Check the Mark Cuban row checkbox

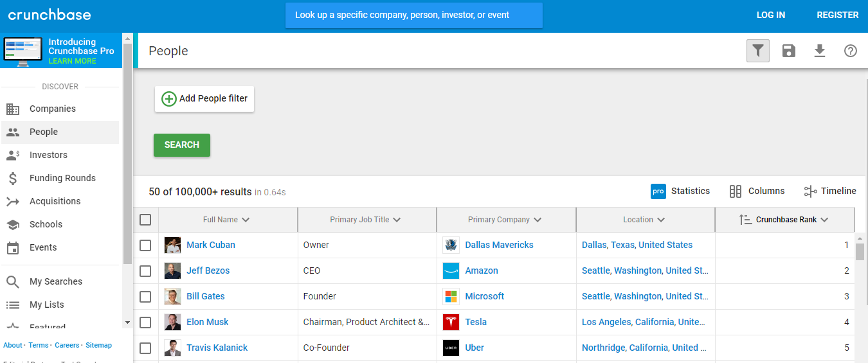pos(145,245)
